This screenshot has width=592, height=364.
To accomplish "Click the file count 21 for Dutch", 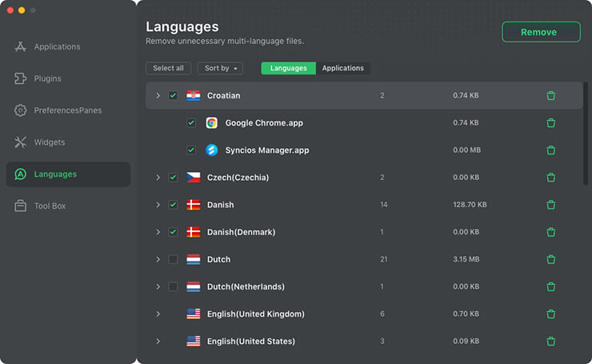I will click(x=383, y=259).
